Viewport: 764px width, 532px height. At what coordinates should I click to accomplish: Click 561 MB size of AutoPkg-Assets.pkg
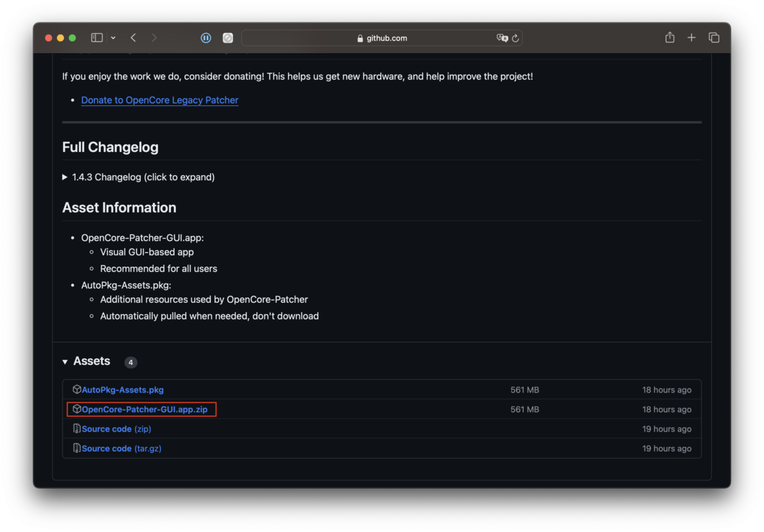click(x=524, y=390)
